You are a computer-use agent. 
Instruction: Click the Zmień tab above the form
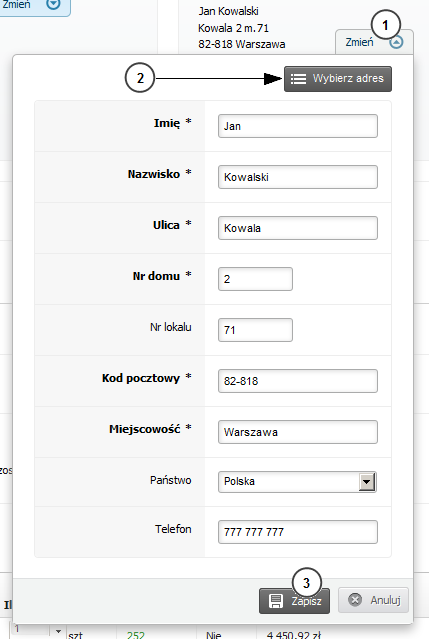point(374,42)
